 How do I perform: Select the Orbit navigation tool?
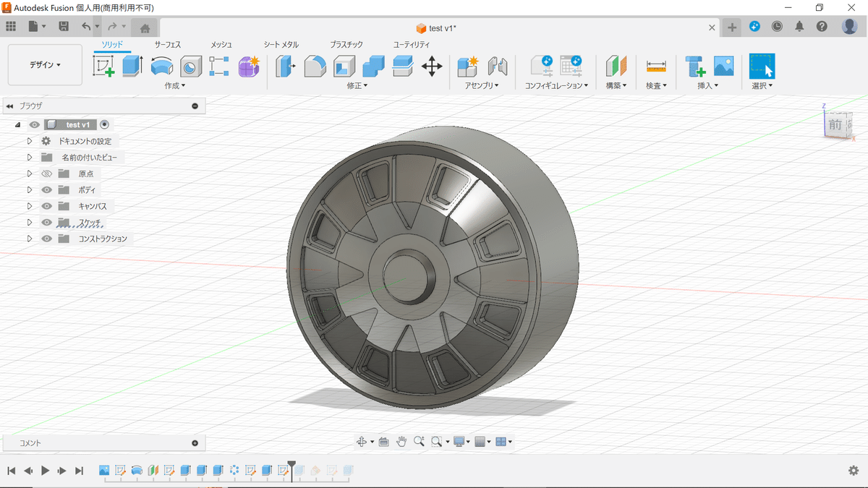click(362, 442)
